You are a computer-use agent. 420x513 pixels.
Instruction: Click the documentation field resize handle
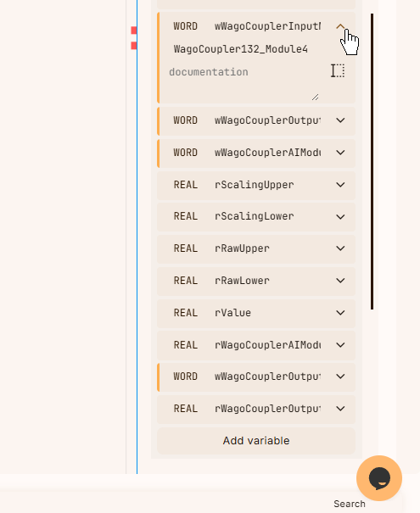click(316, 98)
